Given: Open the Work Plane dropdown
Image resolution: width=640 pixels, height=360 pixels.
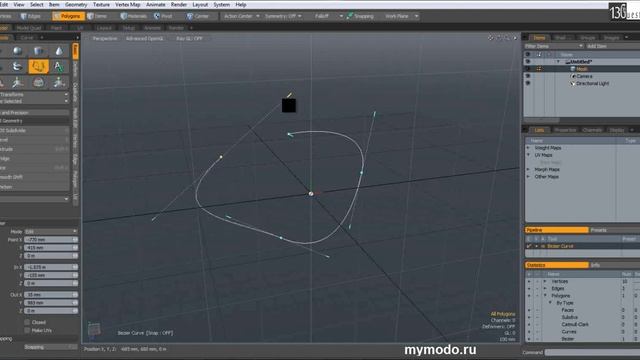Looking at the screenshot, I should pos(402,16).
